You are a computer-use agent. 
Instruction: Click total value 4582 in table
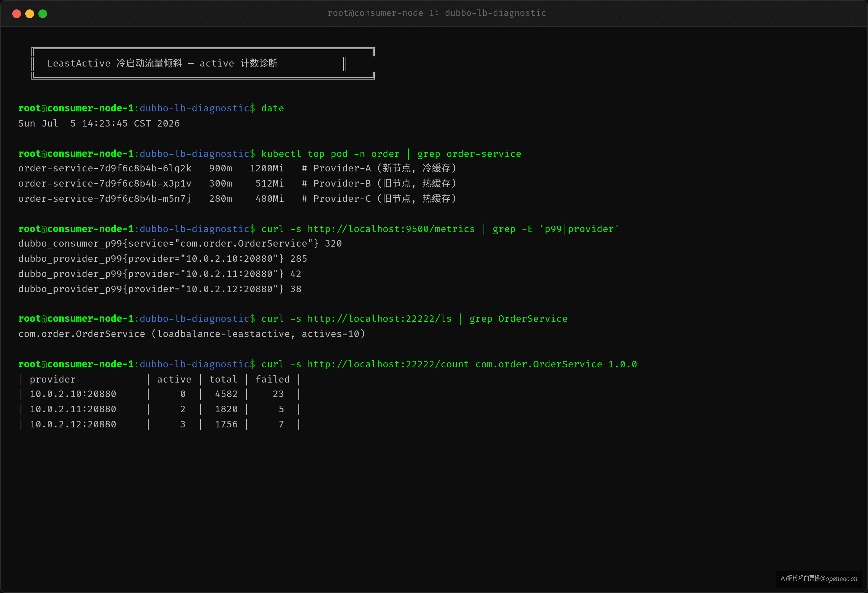226,394
